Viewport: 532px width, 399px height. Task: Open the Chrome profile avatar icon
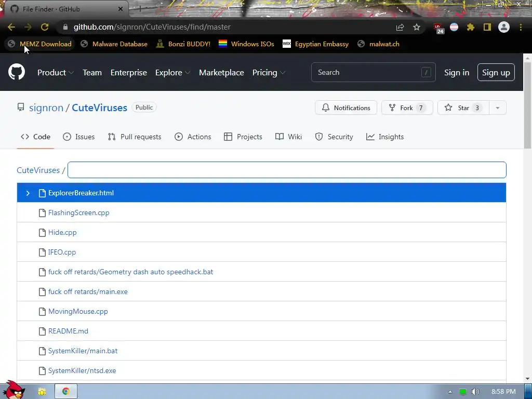tap(504, 27)
